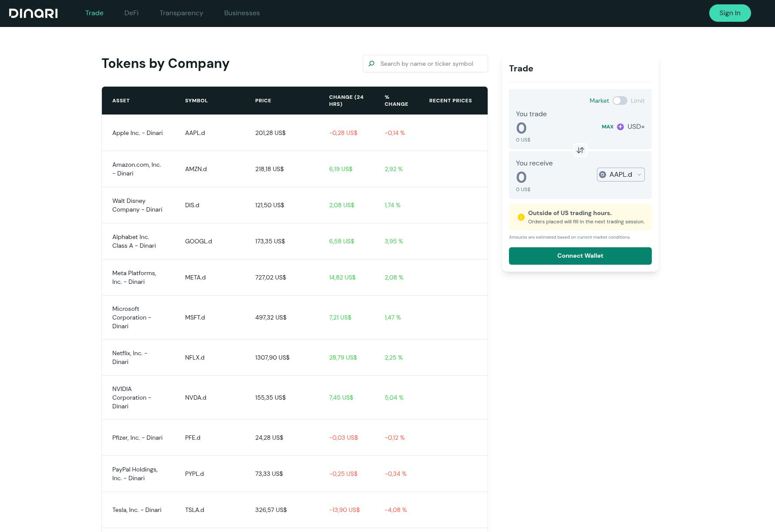Click the AMZN.d symbol cell
Image resolution: width=775 pixels, height=532 pixels.
click(196, 169)
